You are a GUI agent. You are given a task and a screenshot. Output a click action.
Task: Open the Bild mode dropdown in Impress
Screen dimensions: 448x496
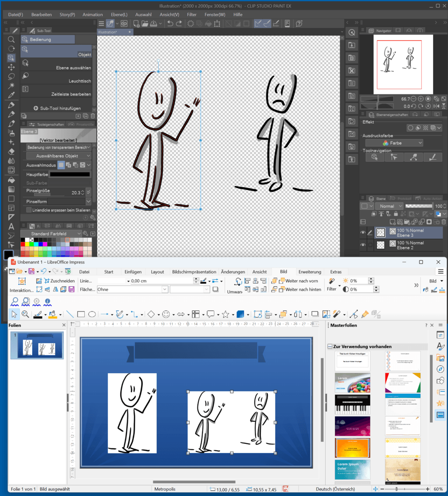click(436, 281)
